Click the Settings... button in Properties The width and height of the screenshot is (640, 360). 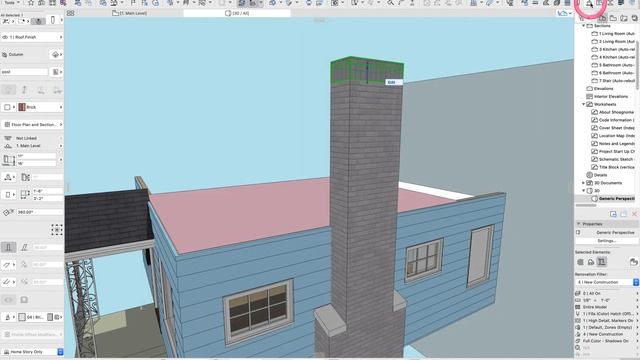pos(607,241)
